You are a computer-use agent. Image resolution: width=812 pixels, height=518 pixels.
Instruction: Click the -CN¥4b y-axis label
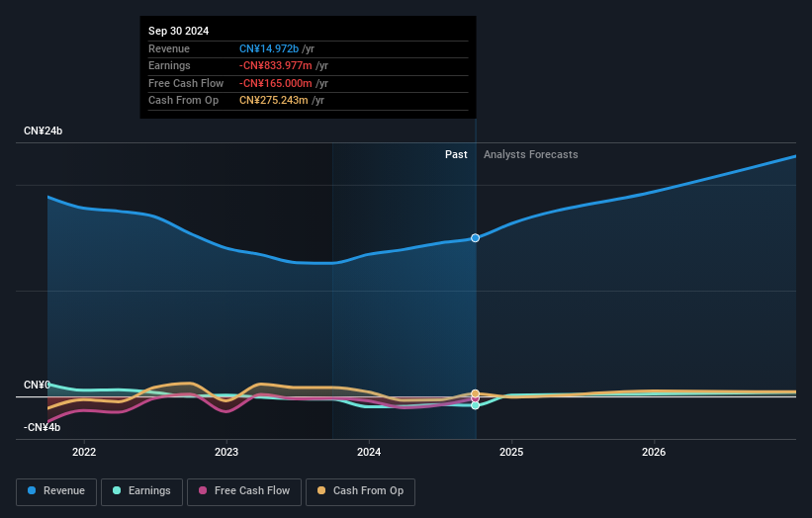click(x=42, y=427)
